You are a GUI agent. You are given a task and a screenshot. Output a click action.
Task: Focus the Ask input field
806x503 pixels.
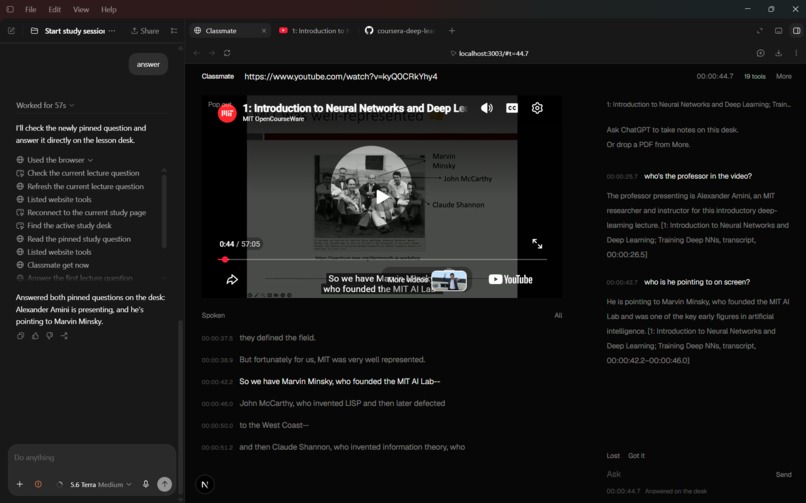point(689,474)
